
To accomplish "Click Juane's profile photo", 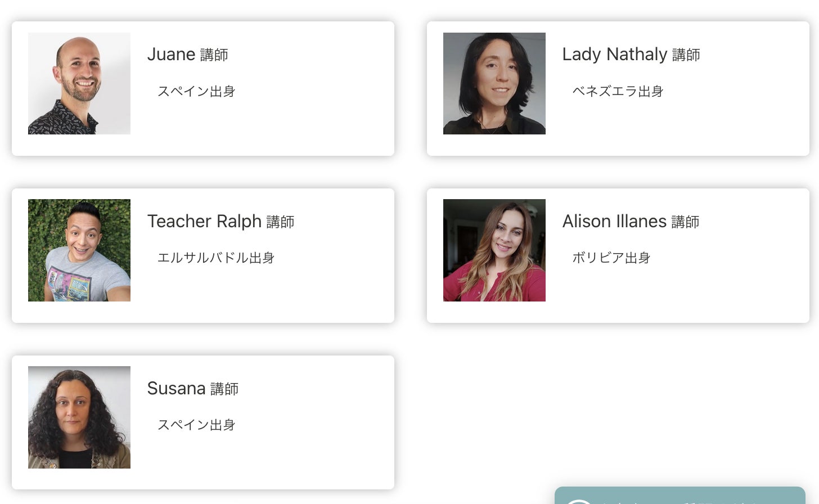I will coord(79,83).
